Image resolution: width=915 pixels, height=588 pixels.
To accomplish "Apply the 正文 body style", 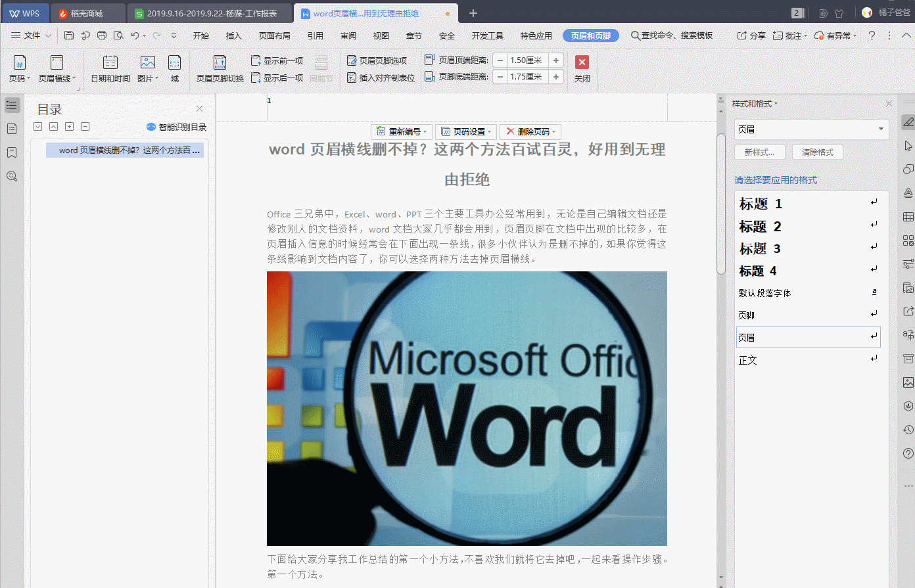I will [808, 360].
